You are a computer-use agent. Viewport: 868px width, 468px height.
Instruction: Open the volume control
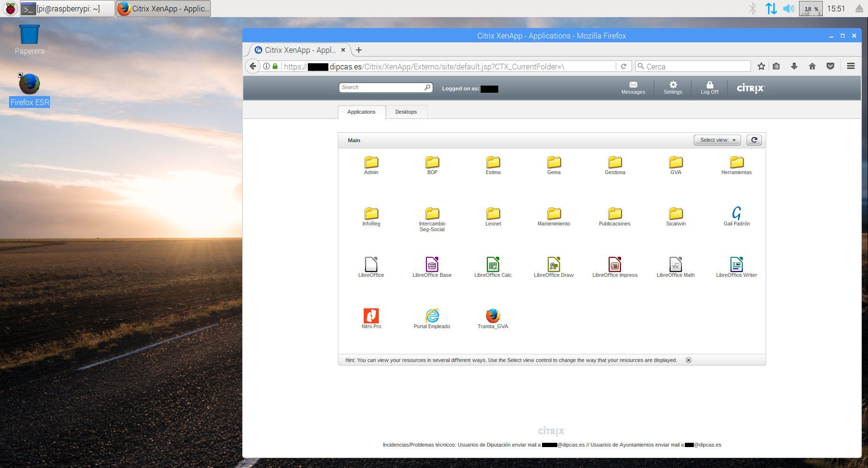789,9
